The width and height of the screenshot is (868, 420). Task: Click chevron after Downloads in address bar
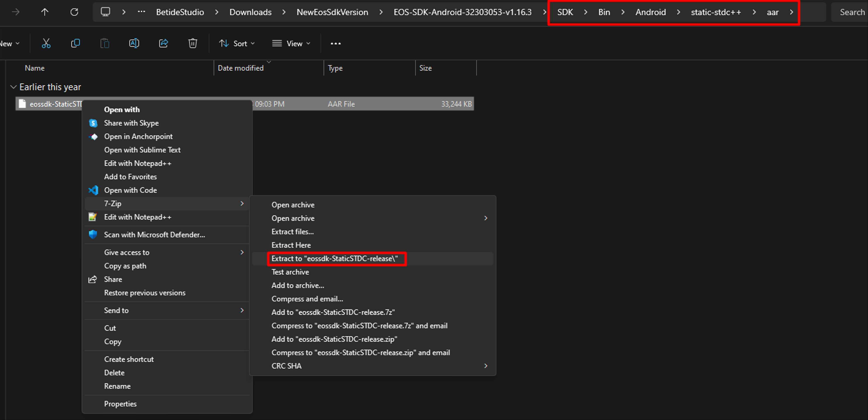284,12
